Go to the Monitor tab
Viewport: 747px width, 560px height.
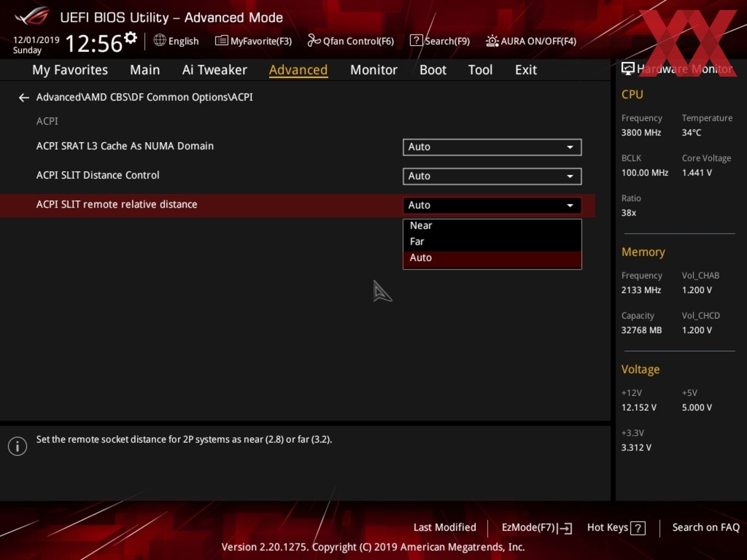point(374,70)
